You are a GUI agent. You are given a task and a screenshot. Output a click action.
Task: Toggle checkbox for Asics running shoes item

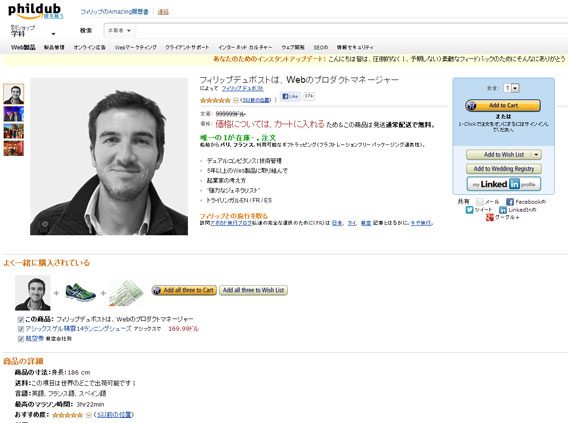click(x=21, y=329)
